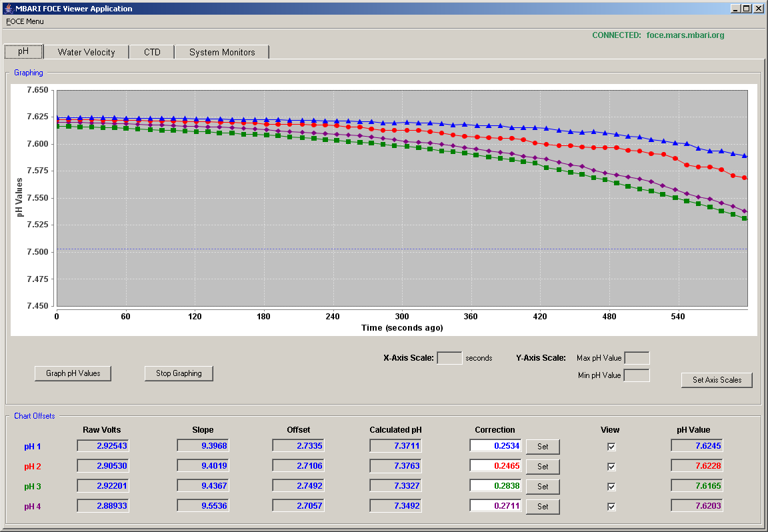This screenshot has height=532, width=768.
Task: Click the pH 1 Correction field
Action: pyautogui.click(x=496, y=446)
